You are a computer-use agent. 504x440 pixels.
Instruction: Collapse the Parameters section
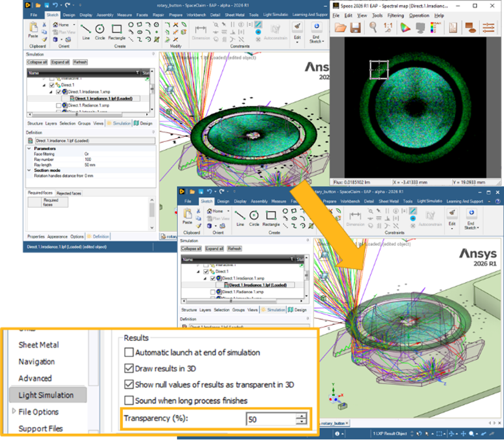tap(29, 148)
